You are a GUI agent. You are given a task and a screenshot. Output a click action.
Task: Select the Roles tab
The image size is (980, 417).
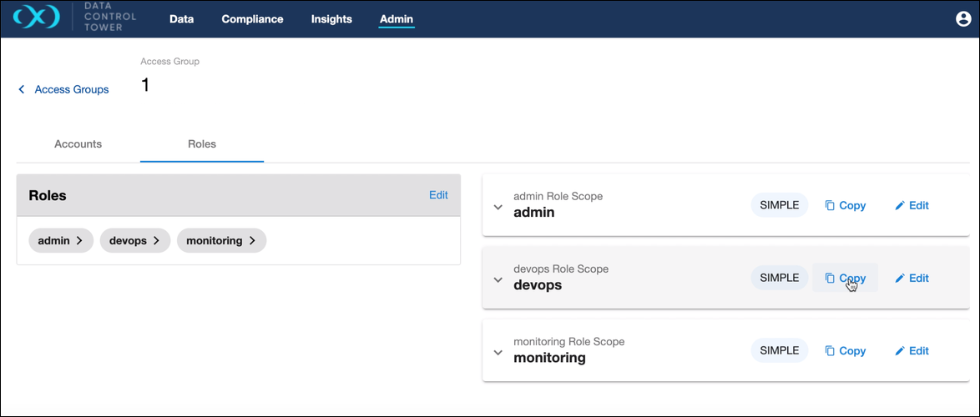(202, 144)
